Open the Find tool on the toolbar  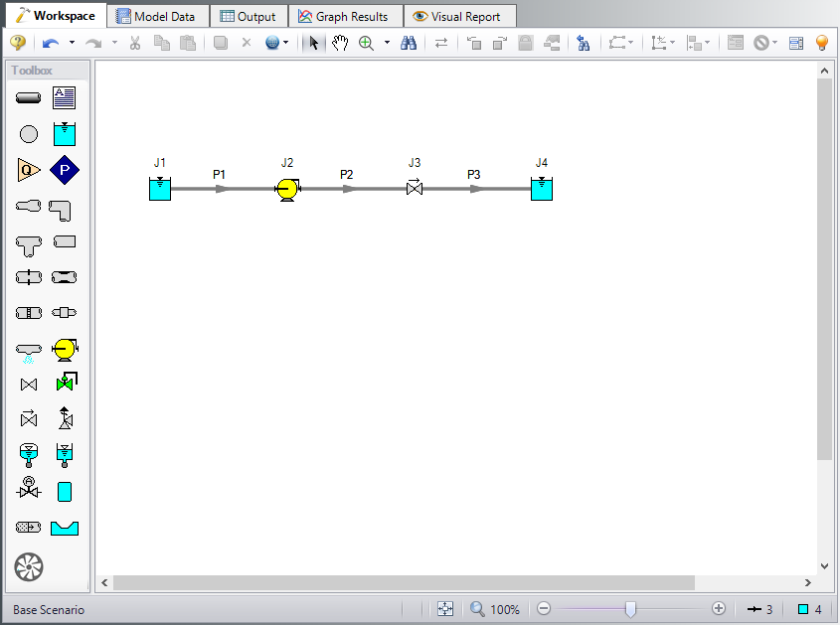(411, 44)
